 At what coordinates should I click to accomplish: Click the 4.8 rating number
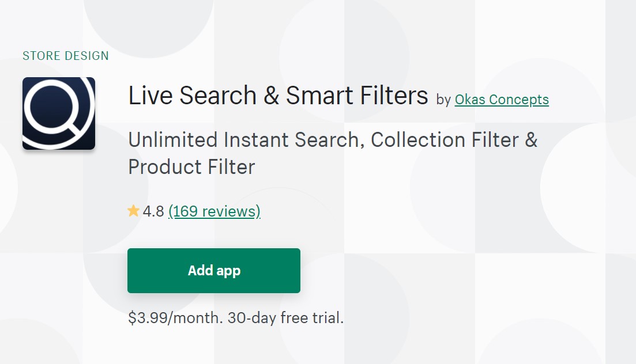pos(153,211)
